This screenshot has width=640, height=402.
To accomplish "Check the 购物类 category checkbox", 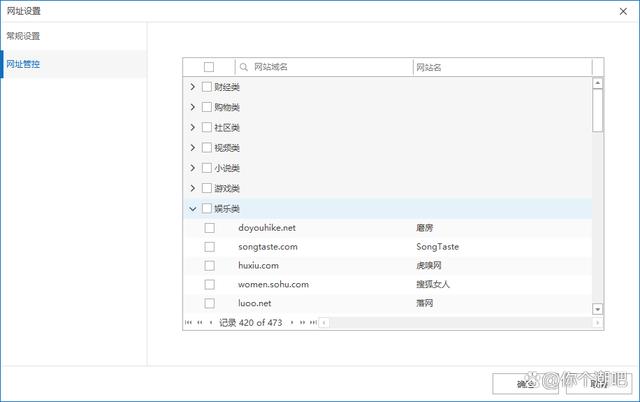I will click(x=207, y=107).
